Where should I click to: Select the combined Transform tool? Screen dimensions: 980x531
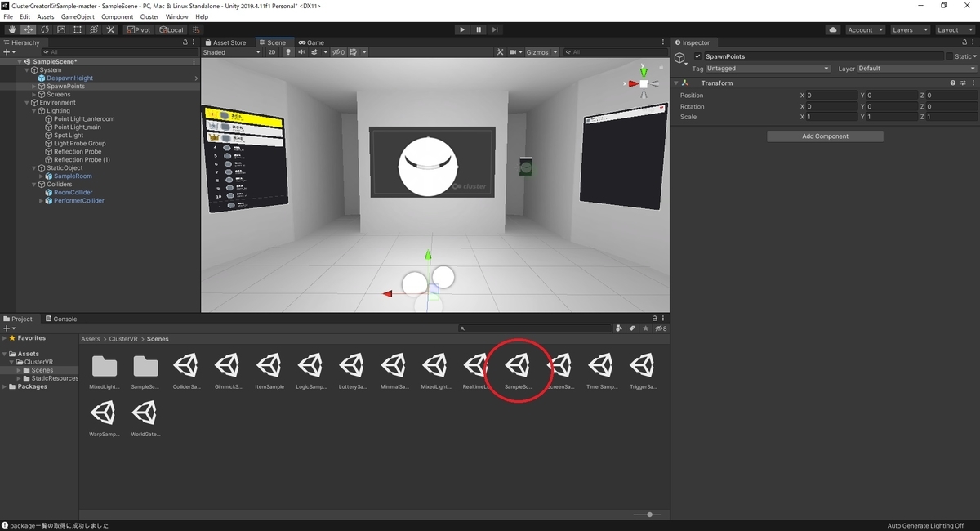(x=93, y=29)
